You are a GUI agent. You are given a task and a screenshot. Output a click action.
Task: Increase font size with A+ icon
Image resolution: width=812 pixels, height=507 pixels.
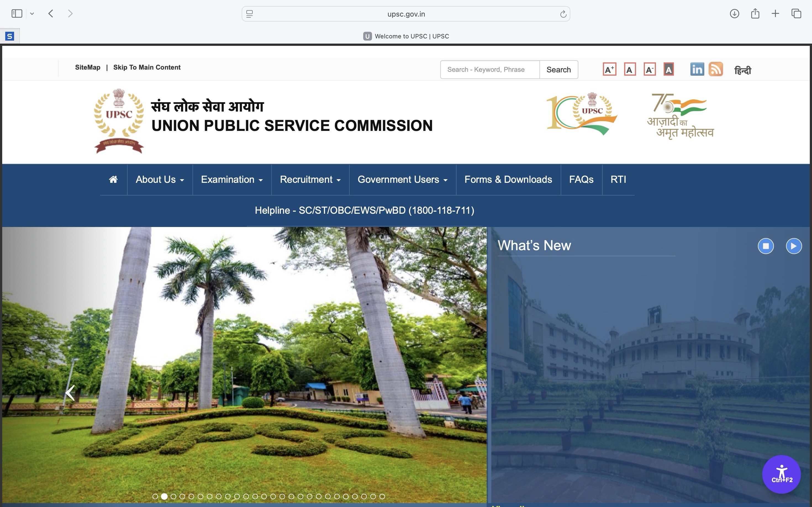point(609,69)
